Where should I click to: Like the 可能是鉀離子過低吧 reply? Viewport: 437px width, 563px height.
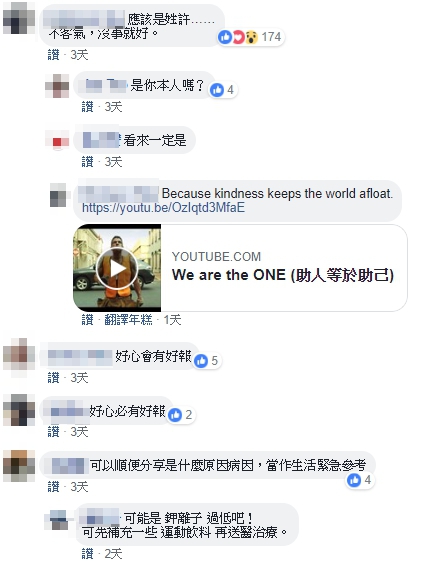tap(87, 553)
